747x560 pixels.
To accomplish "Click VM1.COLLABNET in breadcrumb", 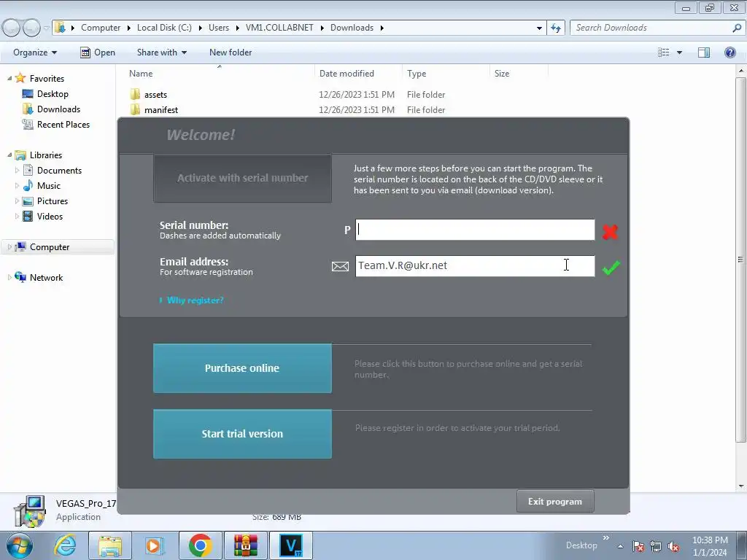I will click(x=279, y=28).
